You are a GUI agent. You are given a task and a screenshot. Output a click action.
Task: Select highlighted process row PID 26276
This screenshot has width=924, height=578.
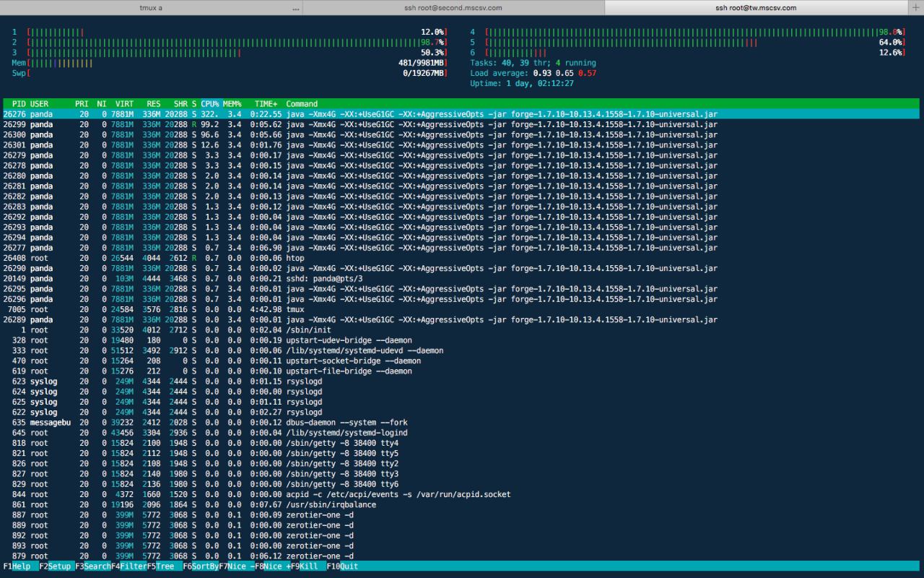pyautogui.click(x=461, y=114)
